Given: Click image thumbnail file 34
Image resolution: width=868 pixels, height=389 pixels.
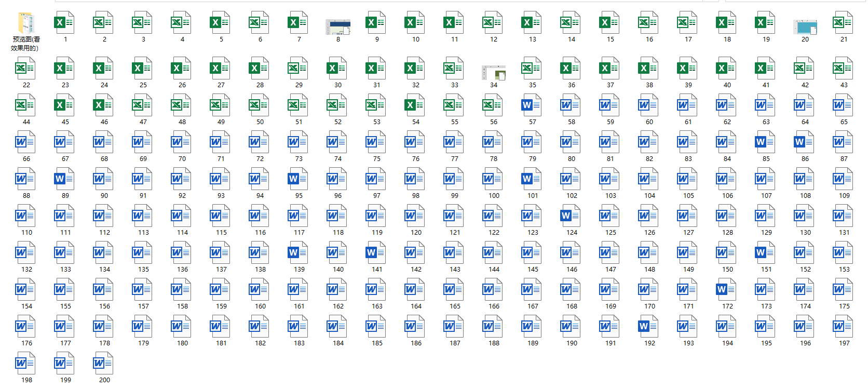Looking at the screenshot, I should click(x=494, y=73).
